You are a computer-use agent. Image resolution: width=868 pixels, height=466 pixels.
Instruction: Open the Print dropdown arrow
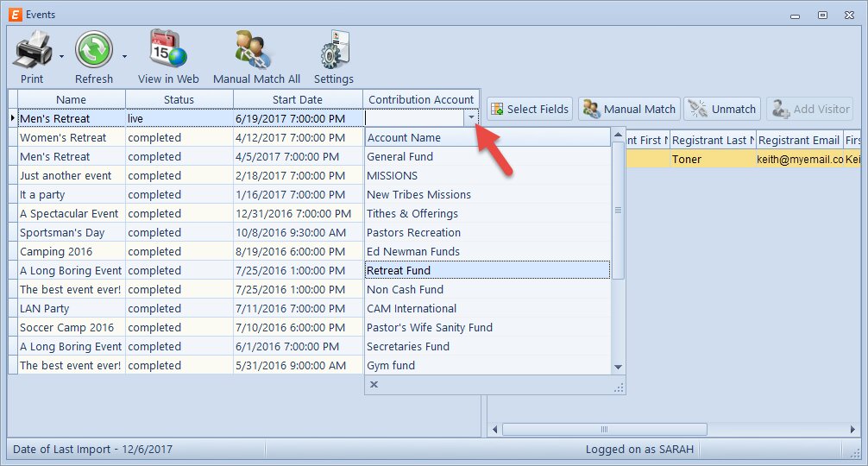click(x=61, y=57)
